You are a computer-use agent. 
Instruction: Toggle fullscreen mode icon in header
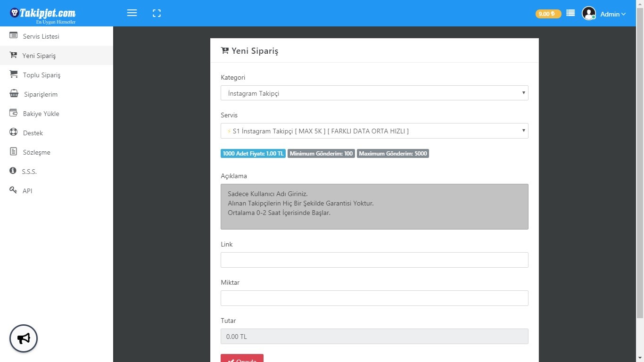[157, 13]
